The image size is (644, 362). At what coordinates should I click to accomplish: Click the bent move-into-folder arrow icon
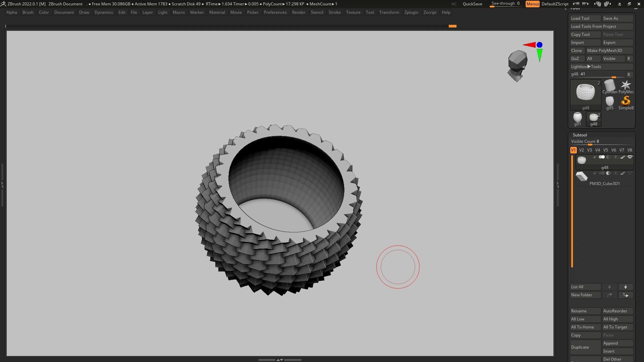[626, 295]
